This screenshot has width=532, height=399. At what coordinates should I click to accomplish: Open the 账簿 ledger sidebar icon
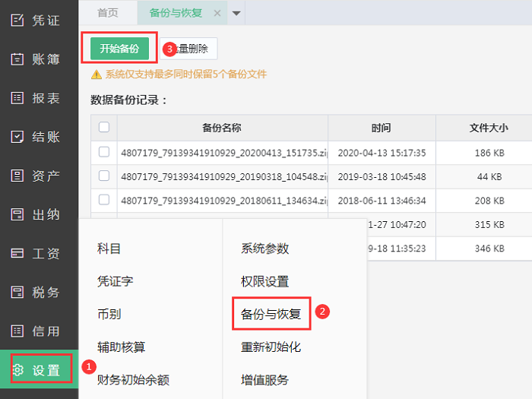point(17,59)
